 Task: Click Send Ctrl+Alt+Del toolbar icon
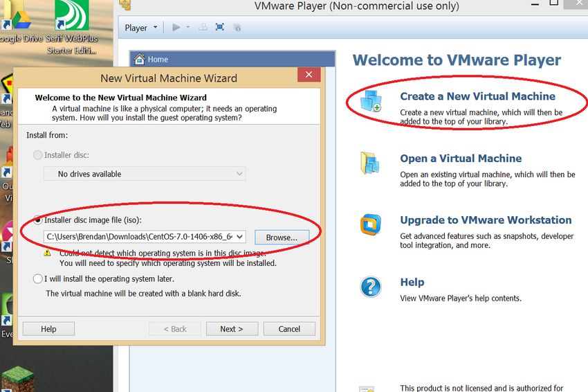pos(203,27)
